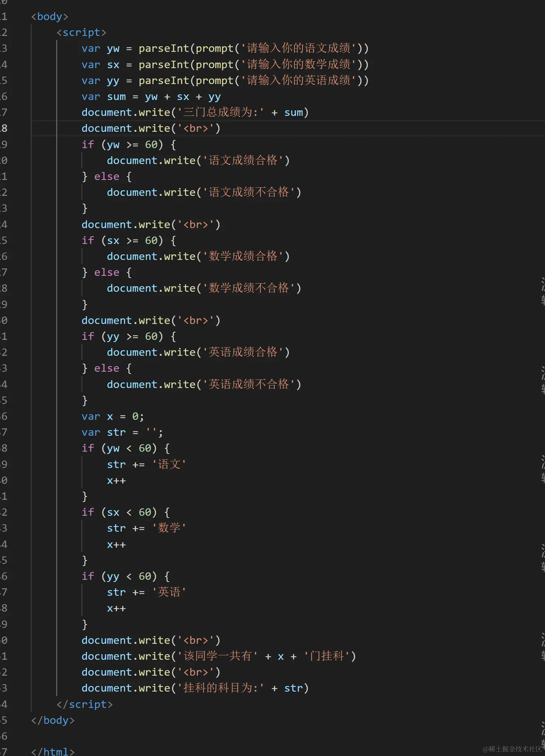Click the line "str += '数学'"
Image resolution: width=545 pixels, height=756 pixels.
(147, 528)
